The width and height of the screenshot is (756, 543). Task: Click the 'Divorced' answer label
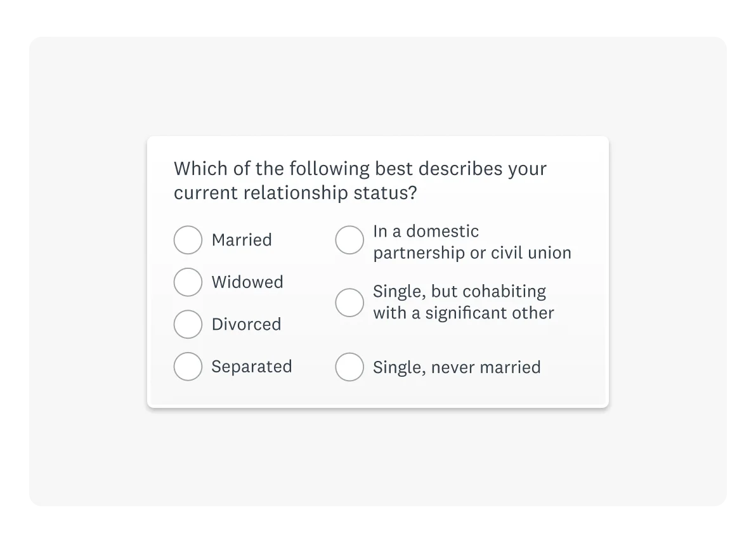246,324
